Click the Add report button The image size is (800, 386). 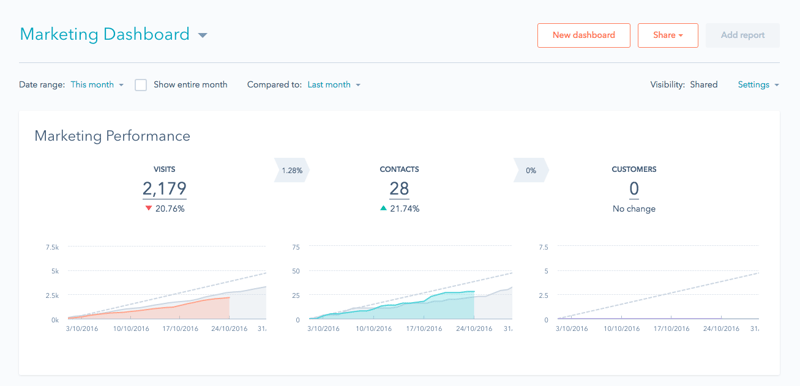coord(742,35)
